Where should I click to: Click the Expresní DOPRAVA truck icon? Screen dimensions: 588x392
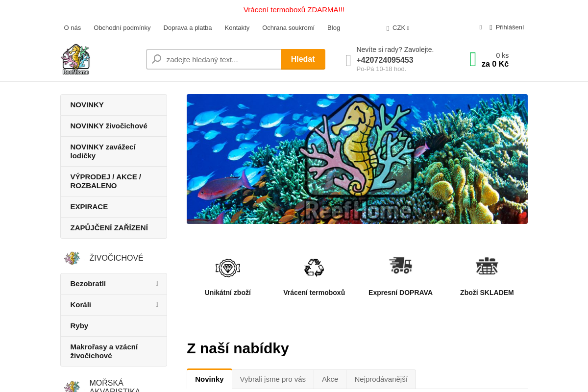coord(400,265)
